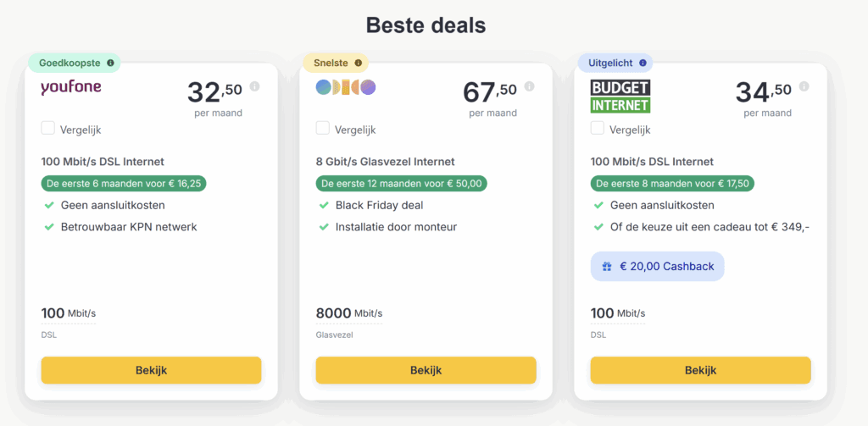This screenshot has width=868, height=426.
Task: Click the Odido provider logo
Action: 345,87
